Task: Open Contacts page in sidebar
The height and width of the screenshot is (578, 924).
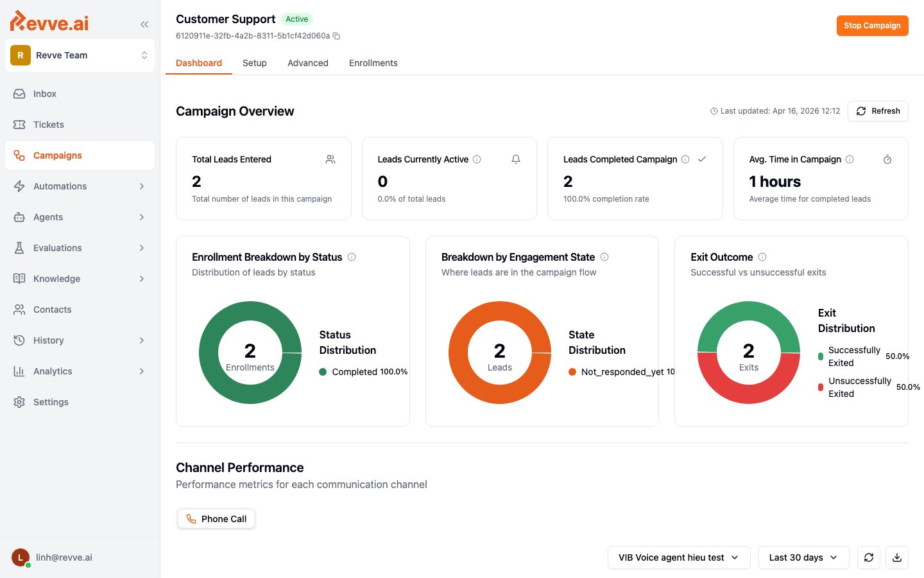Action: [80, 310]
